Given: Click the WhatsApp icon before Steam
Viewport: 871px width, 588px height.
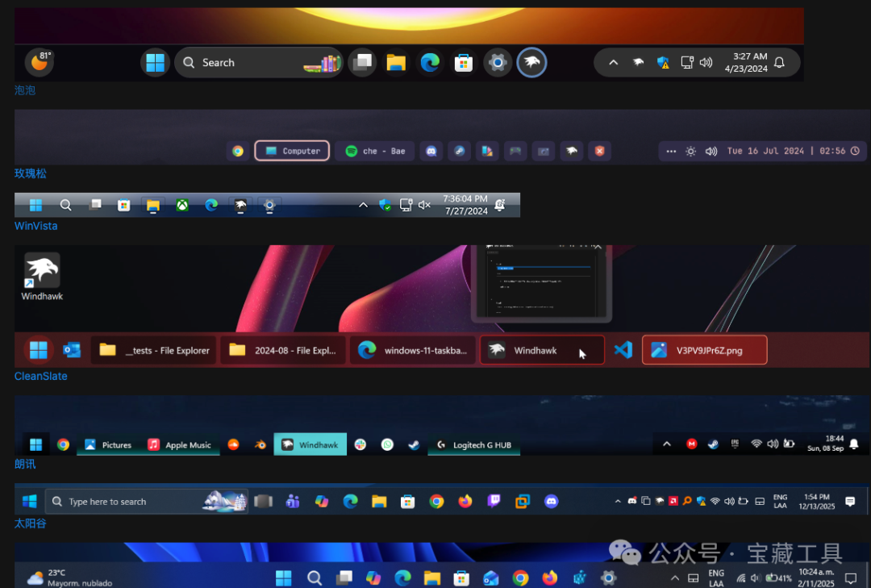Looking at the screenshot, I should pyautogui.click(x=387, y=444).
